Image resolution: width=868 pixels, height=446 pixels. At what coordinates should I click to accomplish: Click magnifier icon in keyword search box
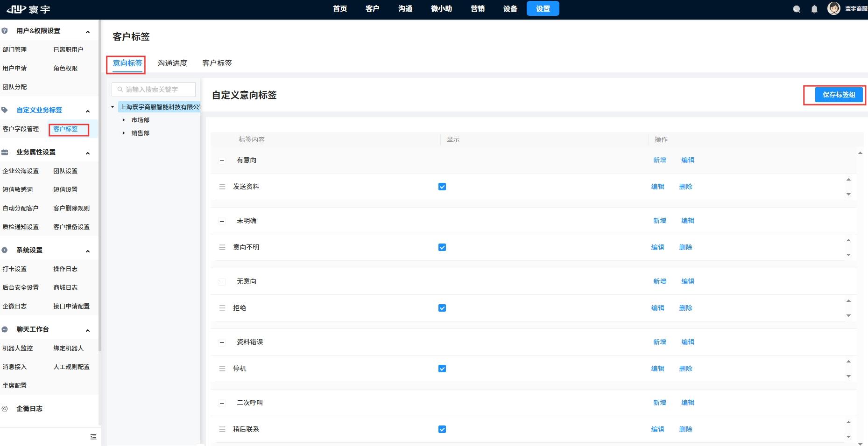click(120, 90)
